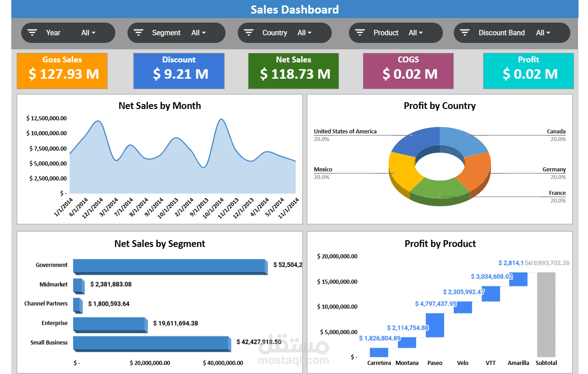Image resolution: width=588 pixels, height=374 pixels.
Task: Open the Year All dropdown
Action: tap(88, 33)
